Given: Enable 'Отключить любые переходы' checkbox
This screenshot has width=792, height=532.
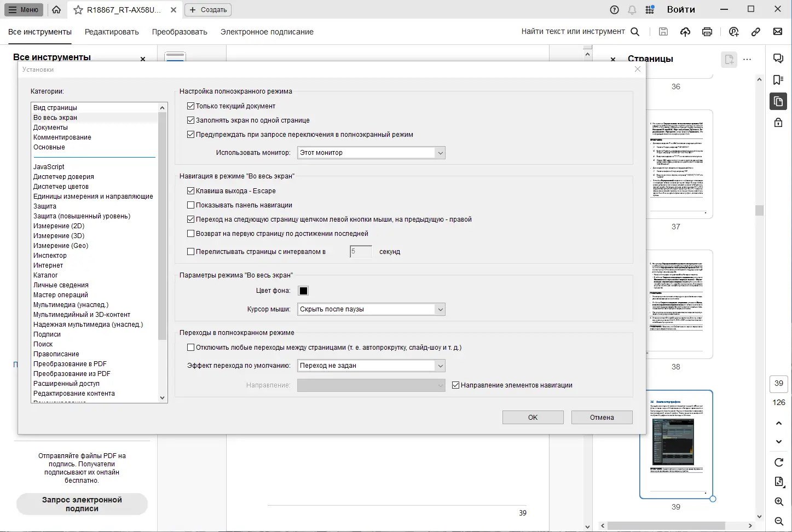Looking at the screenshot, I should [x=191, y=348].
